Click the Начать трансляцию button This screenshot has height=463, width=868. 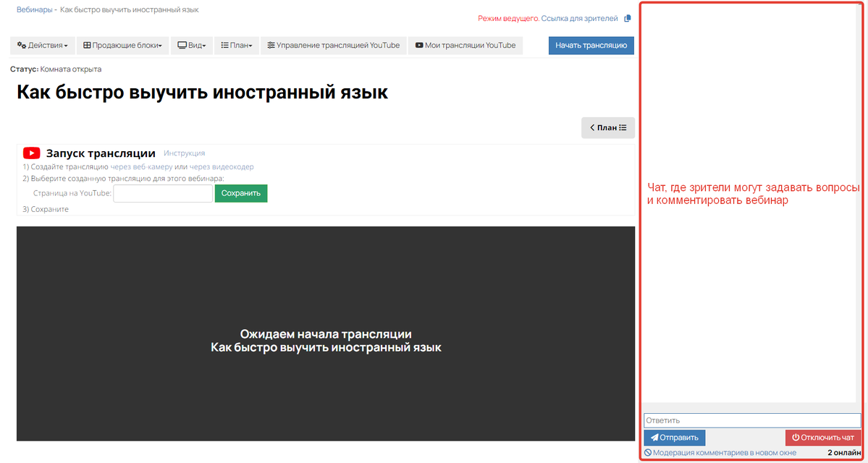pyautogui.click(x=591, y=46)
